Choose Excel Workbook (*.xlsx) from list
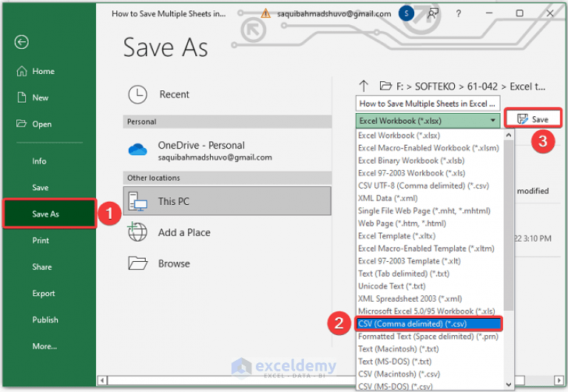This screenshot has height=392, width=568. 430,135
